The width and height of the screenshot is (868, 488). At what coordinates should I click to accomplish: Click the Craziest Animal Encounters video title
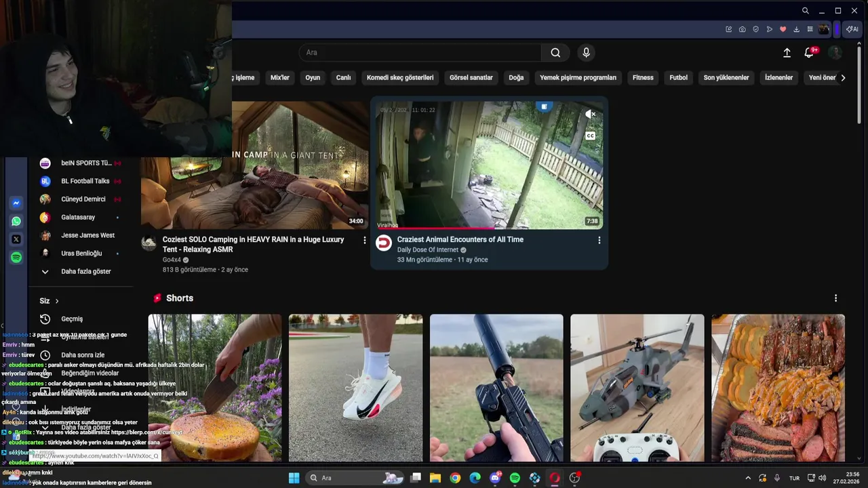(x=460, y=239)
